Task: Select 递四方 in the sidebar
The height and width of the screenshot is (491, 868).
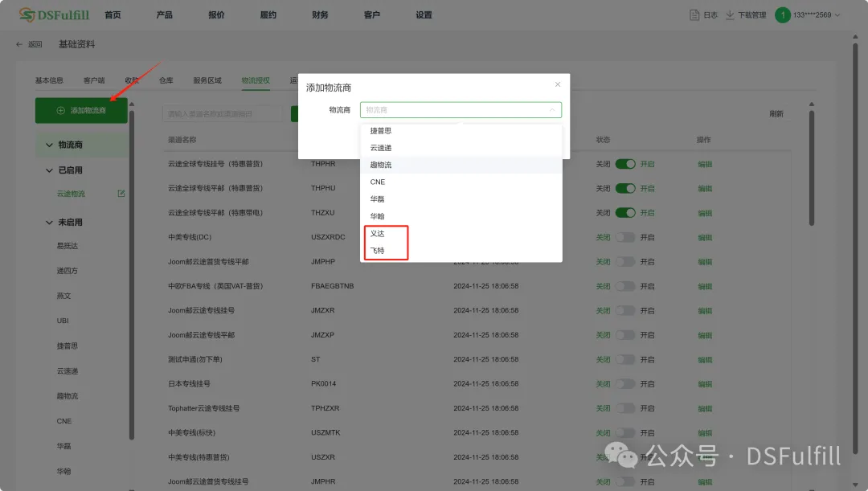Action: pyautogui.click(x=67, y=271)
